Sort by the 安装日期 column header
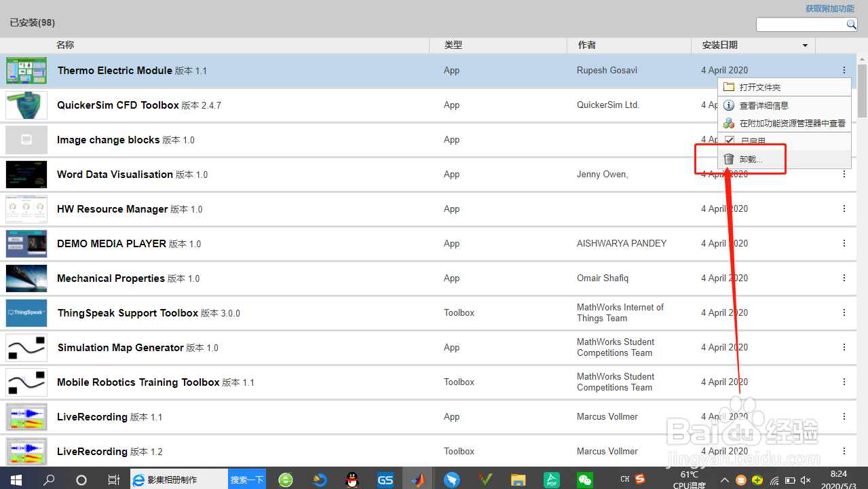This screenshot has height=489, width=868. point(720,45)
